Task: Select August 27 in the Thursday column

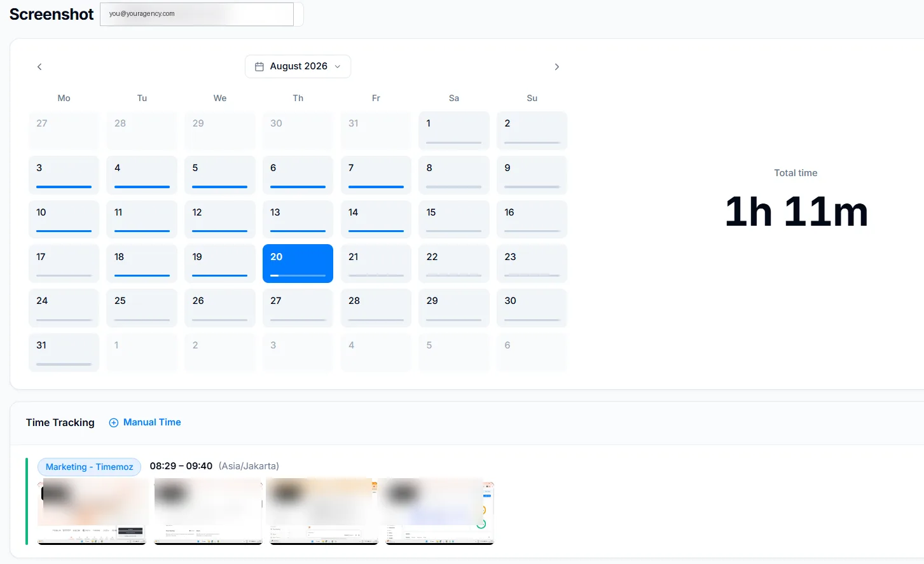Action: click(x=298, y=308)
